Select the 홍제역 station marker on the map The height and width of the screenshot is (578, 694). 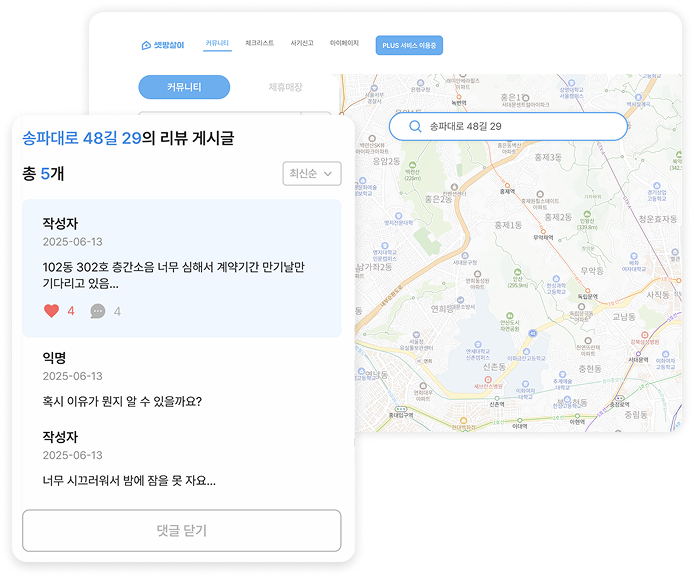[507, 186]
